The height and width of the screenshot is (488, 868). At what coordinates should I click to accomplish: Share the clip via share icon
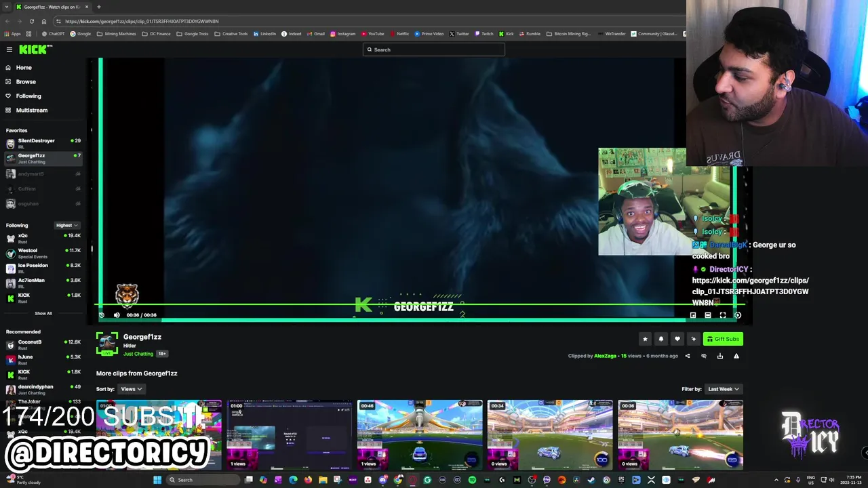688,356
